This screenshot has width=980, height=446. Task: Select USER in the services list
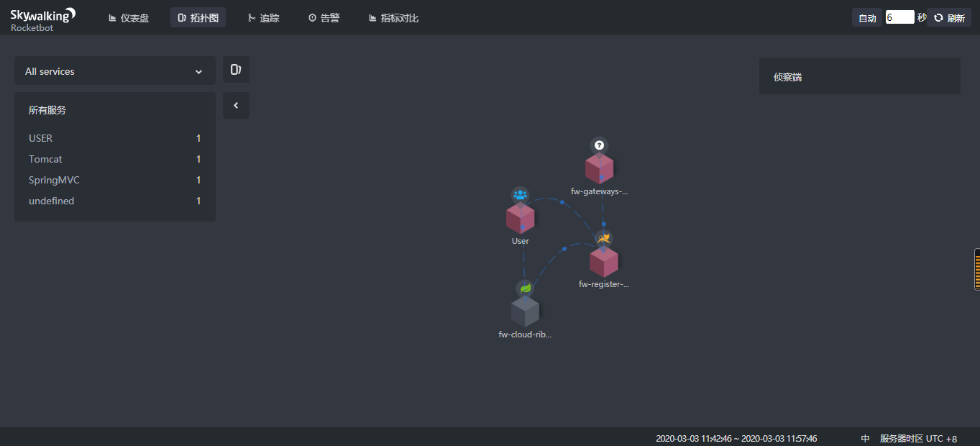click(x=41, y=138)
